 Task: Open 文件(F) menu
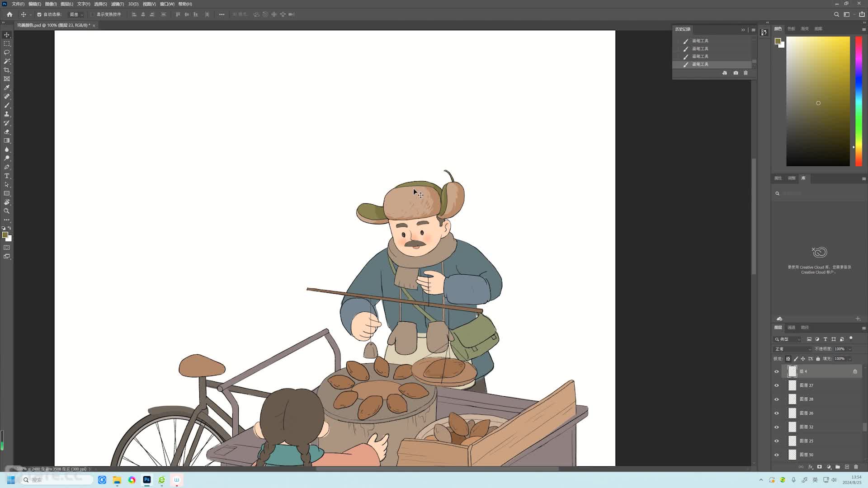[18, 4]
